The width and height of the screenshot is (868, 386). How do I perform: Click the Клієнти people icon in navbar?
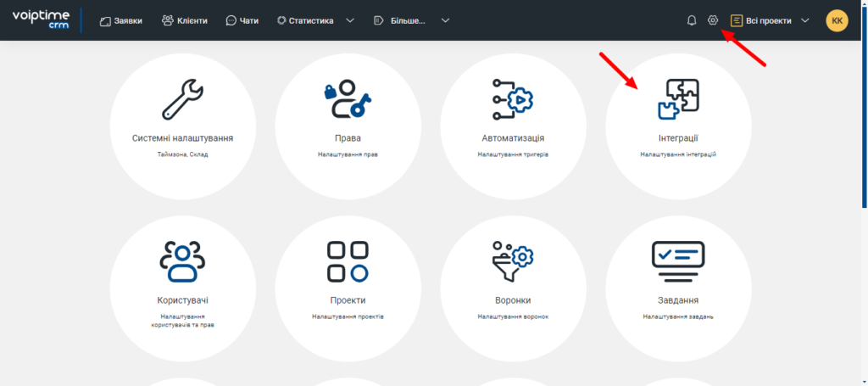pos(168,20)
